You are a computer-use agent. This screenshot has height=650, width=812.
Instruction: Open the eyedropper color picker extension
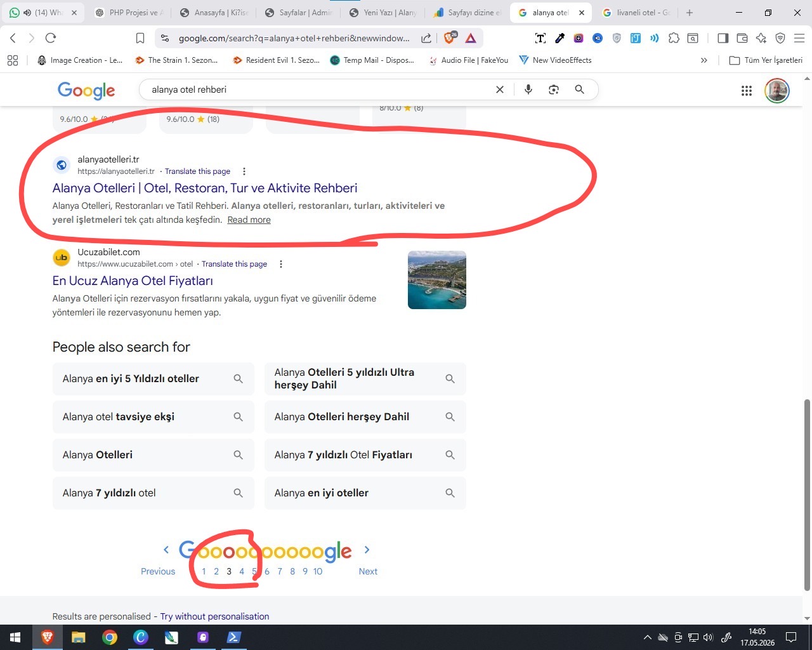point(560,38)
